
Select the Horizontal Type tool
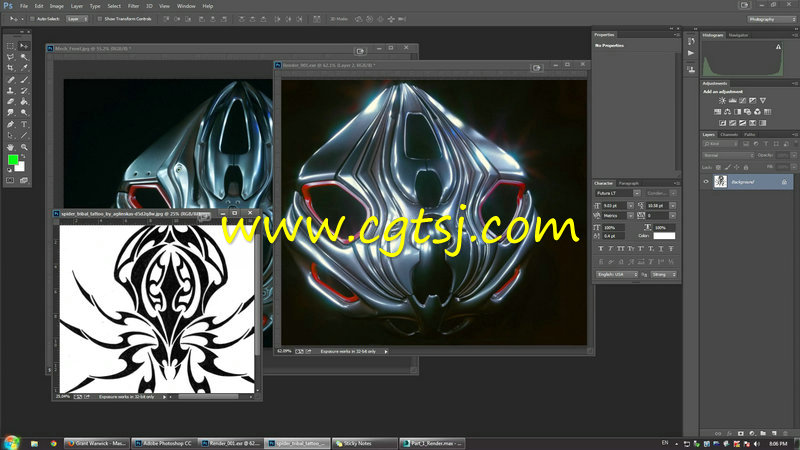[x=24, y=124]
